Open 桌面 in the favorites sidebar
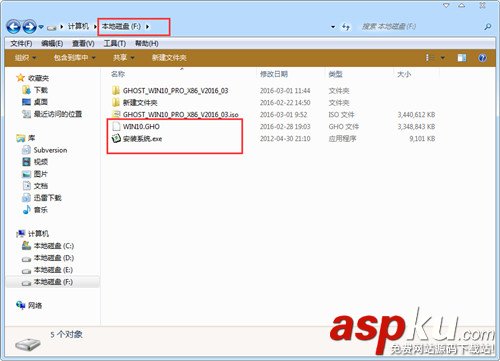Viewport: 500px width, 361px height. point(41,102)
